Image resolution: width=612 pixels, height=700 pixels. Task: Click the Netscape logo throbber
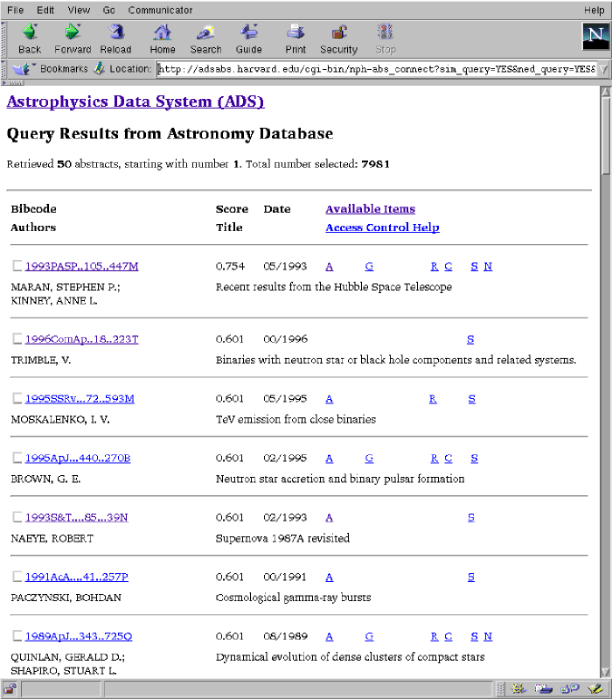pyautogui.click(x=594, y=38)
